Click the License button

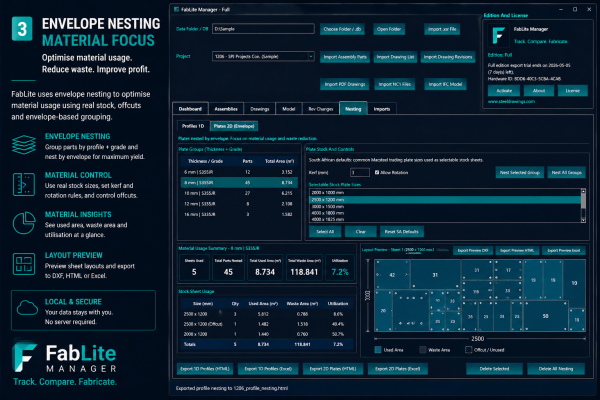pyautogui.click(x=572, y=91)
